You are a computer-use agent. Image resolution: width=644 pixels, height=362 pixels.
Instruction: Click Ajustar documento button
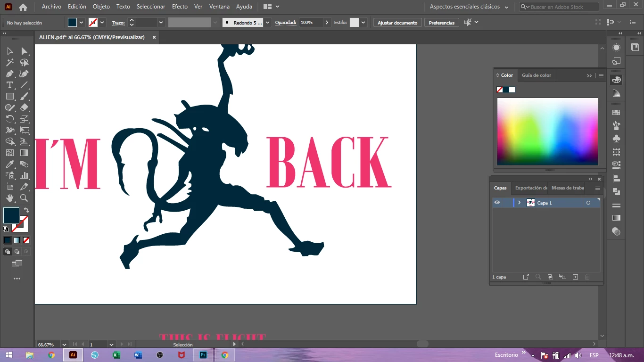[397, 23]
